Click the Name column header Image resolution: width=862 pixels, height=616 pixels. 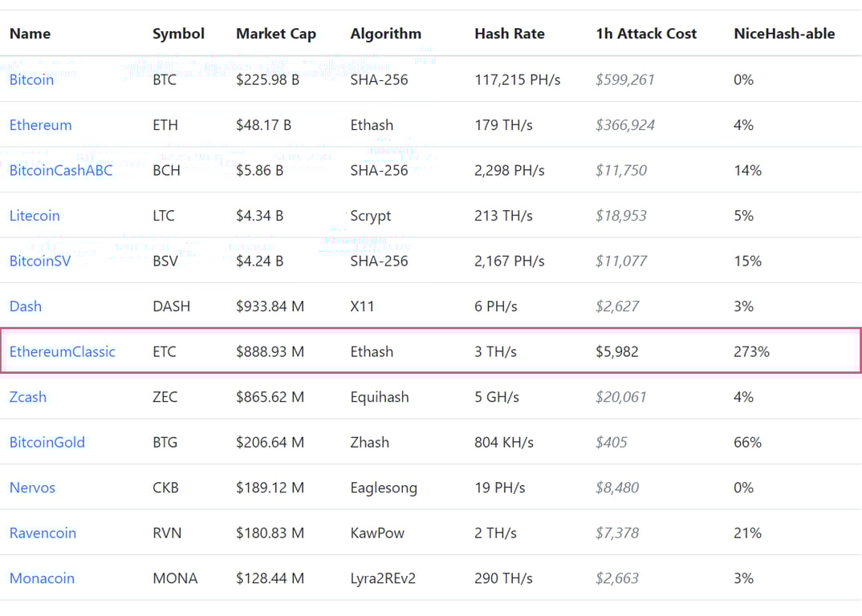point(30,34)
